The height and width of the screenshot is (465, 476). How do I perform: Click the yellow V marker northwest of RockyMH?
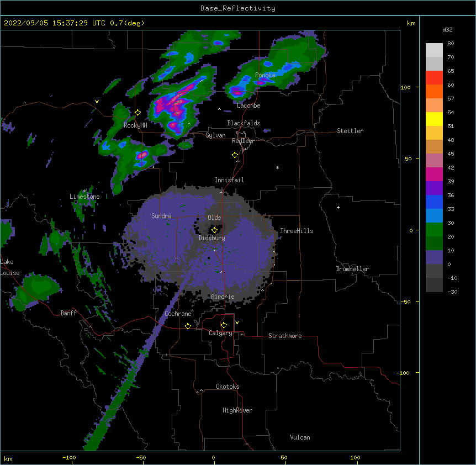coord(97,102)
